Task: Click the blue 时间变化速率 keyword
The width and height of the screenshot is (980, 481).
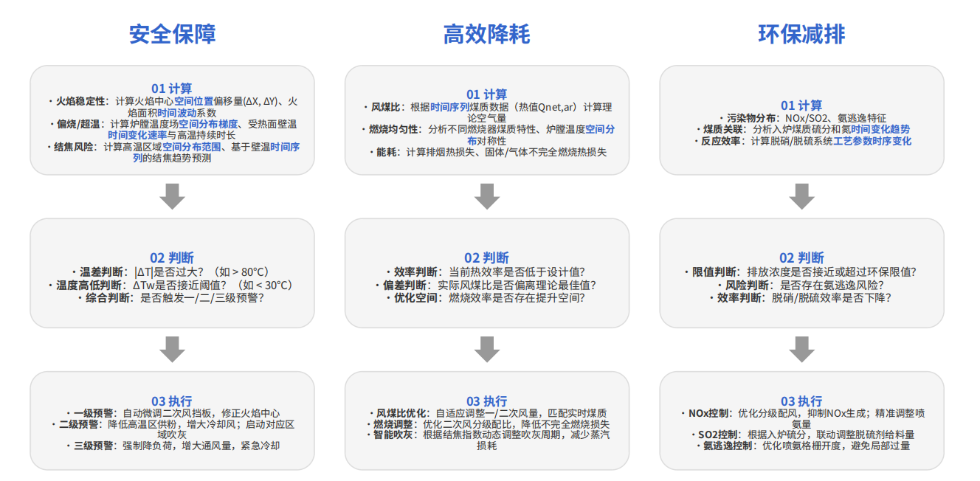Action: click(137, 135)
